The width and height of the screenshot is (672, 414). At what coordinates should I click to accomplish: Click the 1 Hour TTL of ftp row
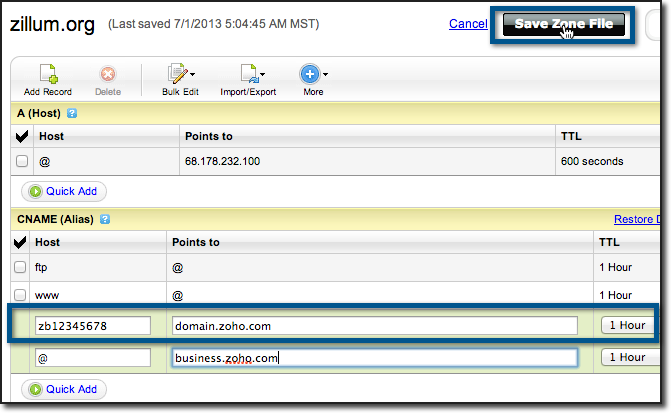615,267
